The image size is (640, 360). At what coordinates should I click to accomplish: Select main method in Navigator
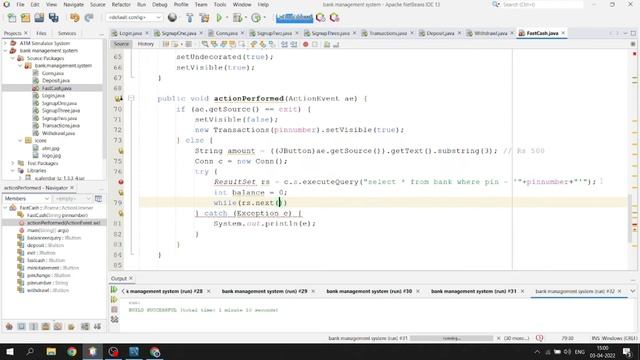click(x=48, y=230)
